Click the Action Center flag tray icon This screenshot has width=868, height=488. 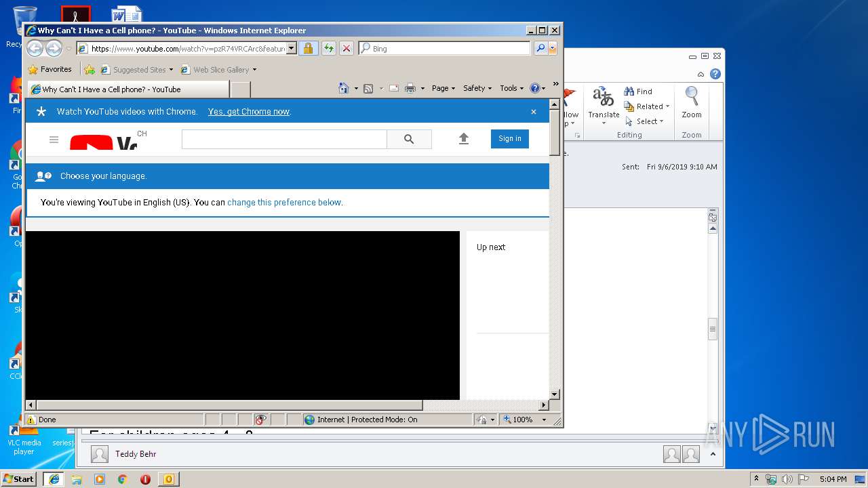click(x=802, y=479)
